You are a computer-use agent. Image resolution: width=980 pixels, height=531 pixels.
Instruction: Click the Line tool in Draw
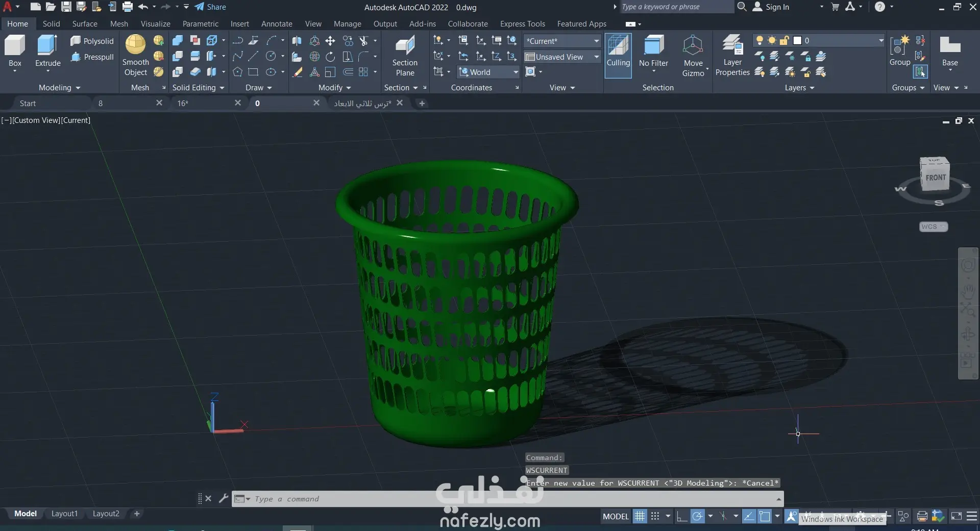(254, 57)
